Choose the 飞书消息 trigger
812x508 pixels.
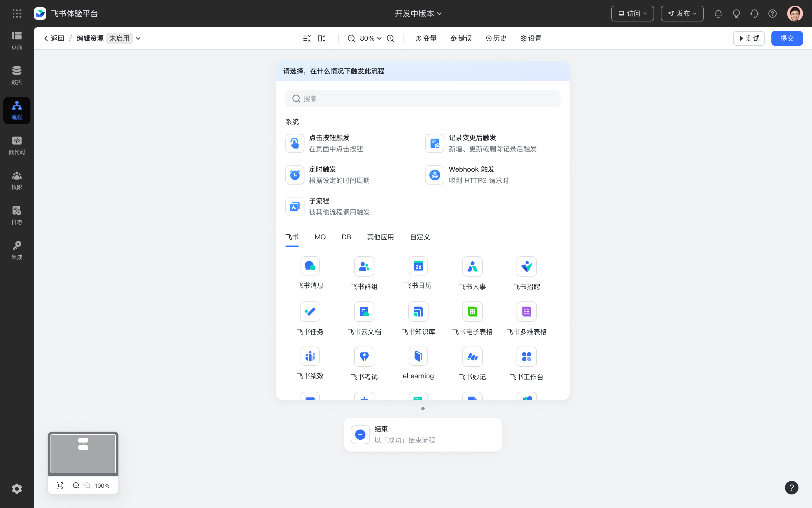pos(310,273)
